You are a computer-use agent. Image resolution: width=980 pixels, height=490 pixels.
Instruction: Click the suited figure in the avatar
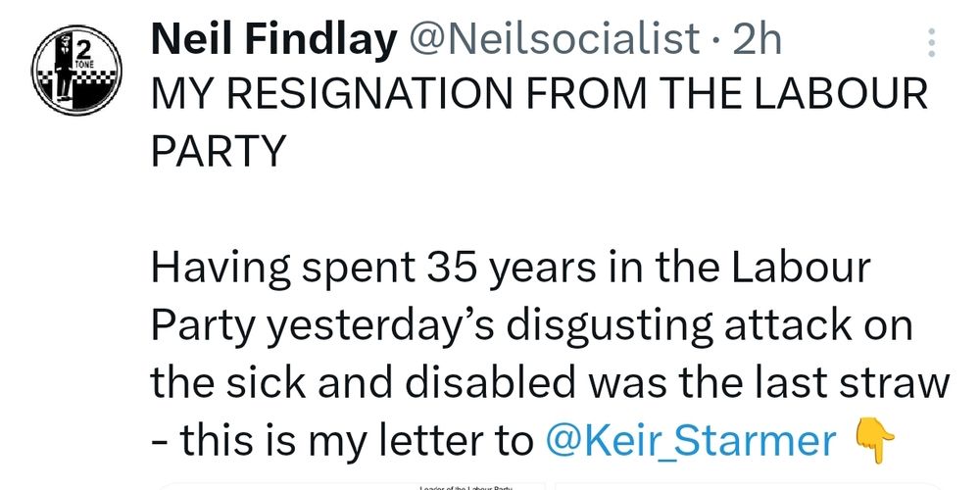pos(63,67)
